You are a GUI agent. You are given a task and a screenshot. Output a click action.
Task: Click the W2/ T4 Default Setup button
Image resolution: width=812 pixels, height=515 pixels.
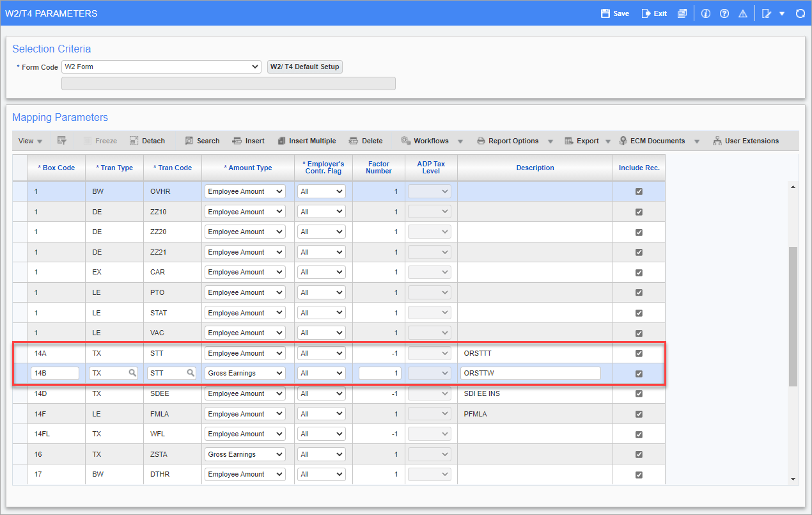click(305, 67)
